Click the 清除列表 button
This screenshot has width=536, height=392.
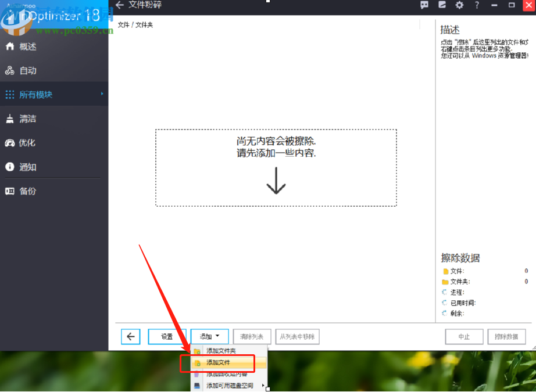[252, 337]
